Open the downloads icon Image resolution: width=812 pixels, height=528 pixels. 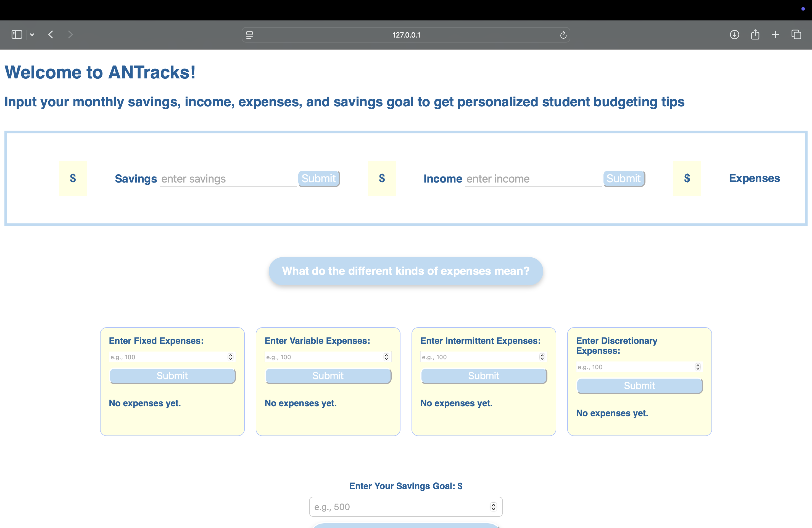(734, 35)
